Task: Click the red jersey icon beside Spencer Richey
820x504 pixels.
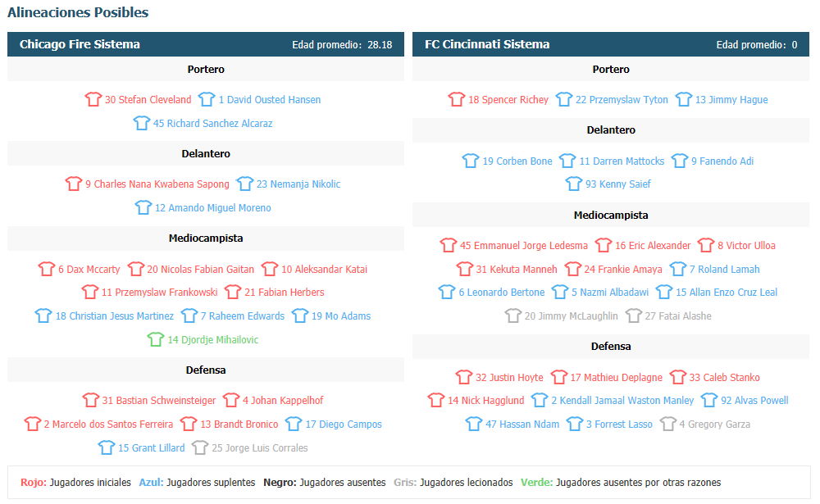Action: pyautogui.click(x=457, y=99)
